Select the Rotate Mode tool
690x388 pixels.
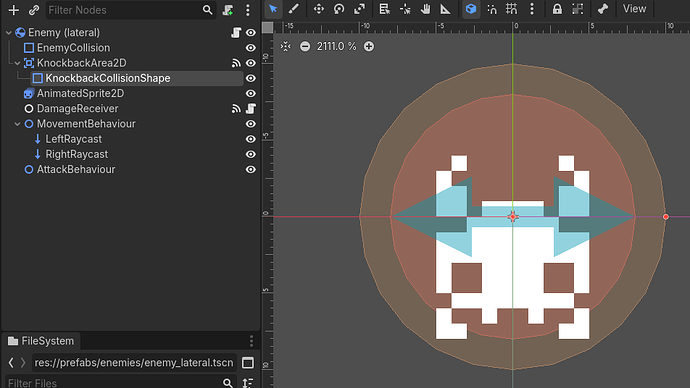339,9
